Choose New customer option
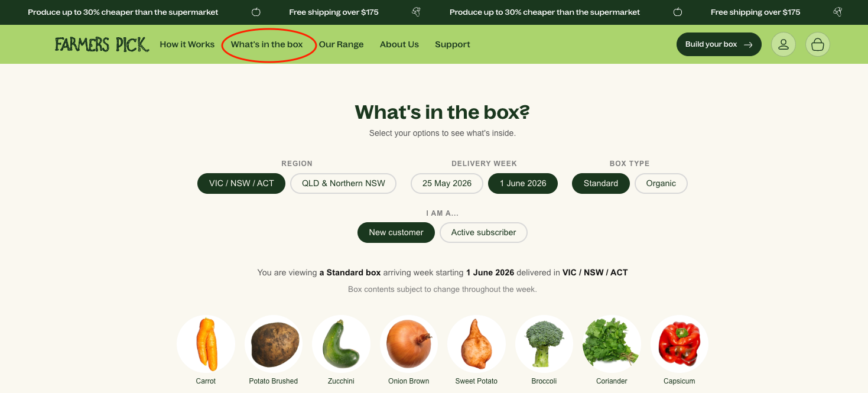 point(396,232)
